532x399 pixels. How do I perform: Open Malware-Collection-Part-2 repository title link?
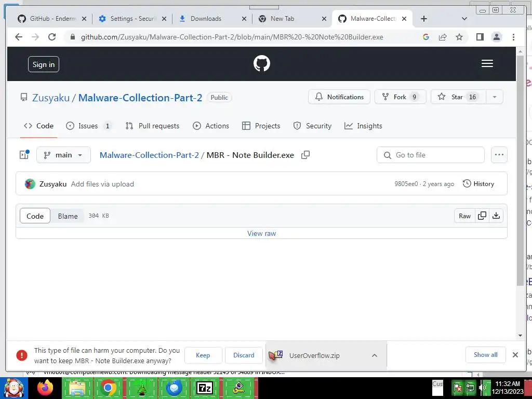[140, 98]
